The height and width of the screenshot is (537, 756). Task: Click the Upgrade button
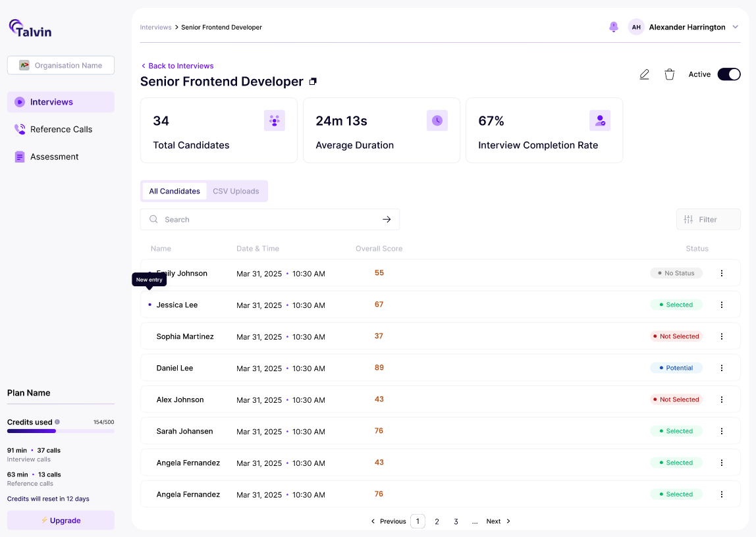coord(61,520)
